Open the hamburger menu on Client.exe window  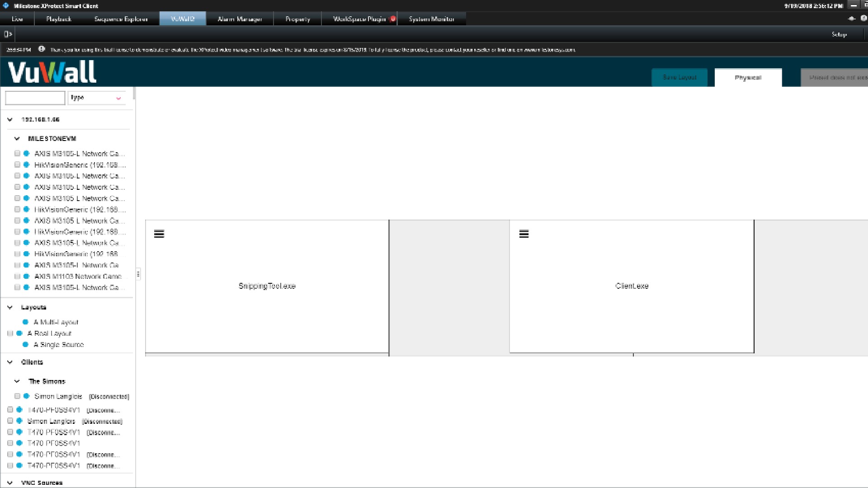point(524,234)
